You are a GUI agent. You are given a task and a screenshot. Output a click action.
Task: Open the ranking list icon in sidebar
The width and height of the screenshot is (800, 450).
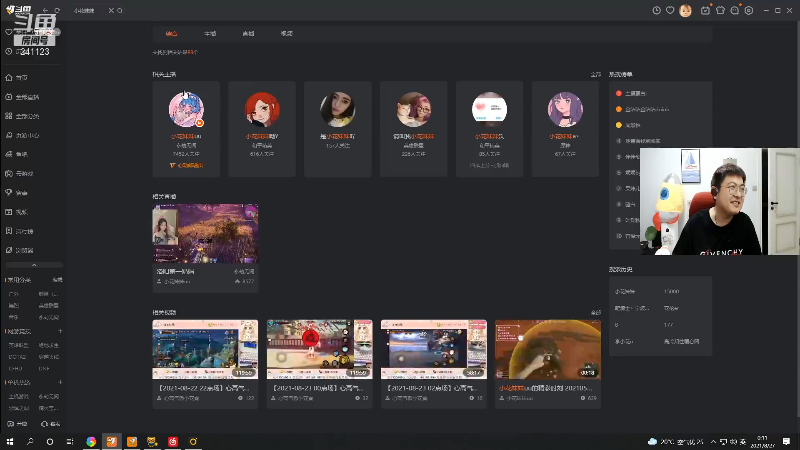(x=9, y=231)
